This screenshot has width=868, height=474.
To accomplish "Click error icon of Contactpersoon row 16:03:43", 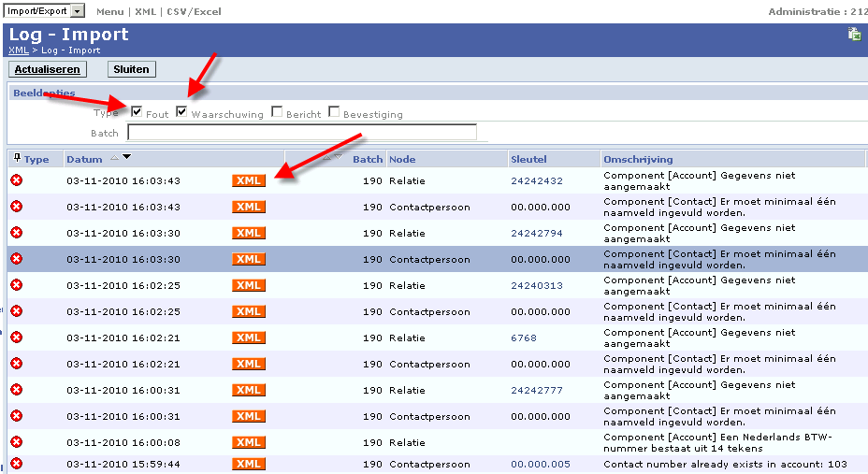I will point(17,207).
